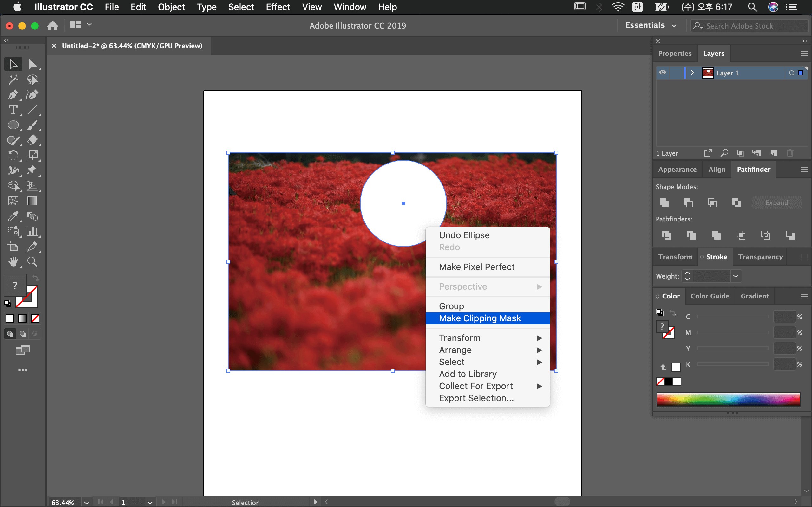Click Undo Ellipse in context menu
Screen dimensions: 812x507
[x=464, y=235]
